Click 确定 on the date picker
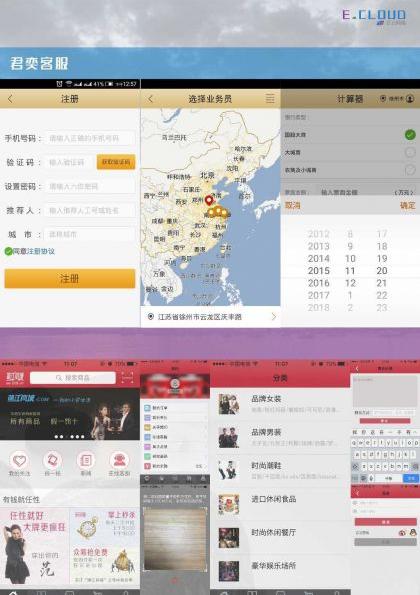 pyautogui.click(x=408, y=205)
